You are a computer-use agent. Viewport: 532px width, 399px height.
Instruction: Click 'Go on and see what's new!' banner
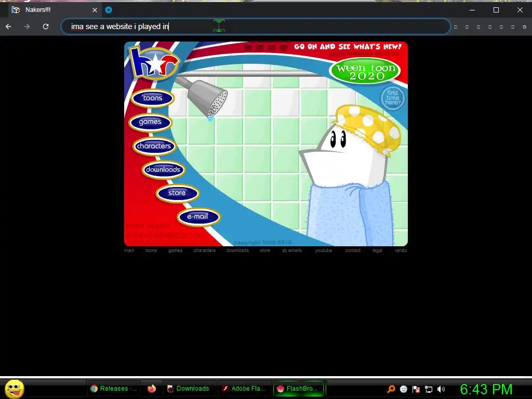click(x=348, y=47)
